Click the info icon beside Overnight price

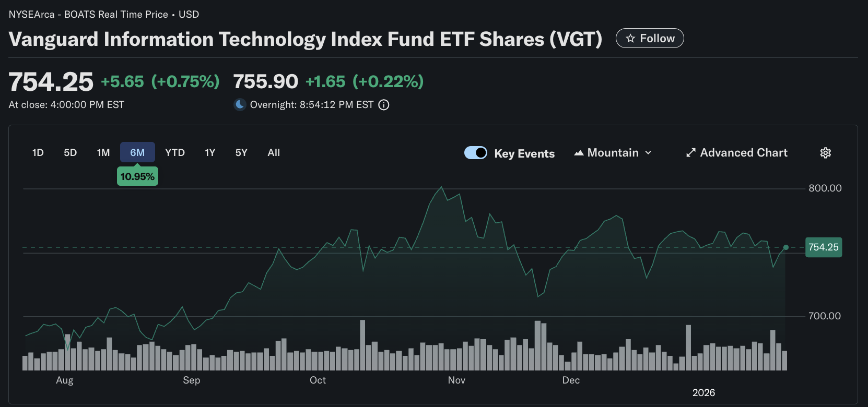point(384,105)
